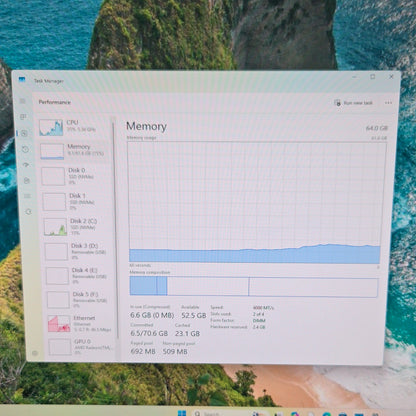Image resolution: width=416 pixels, height=416 pixels.
Task: Open the Startup apps icon in sidebar
Action: [26, 165]
